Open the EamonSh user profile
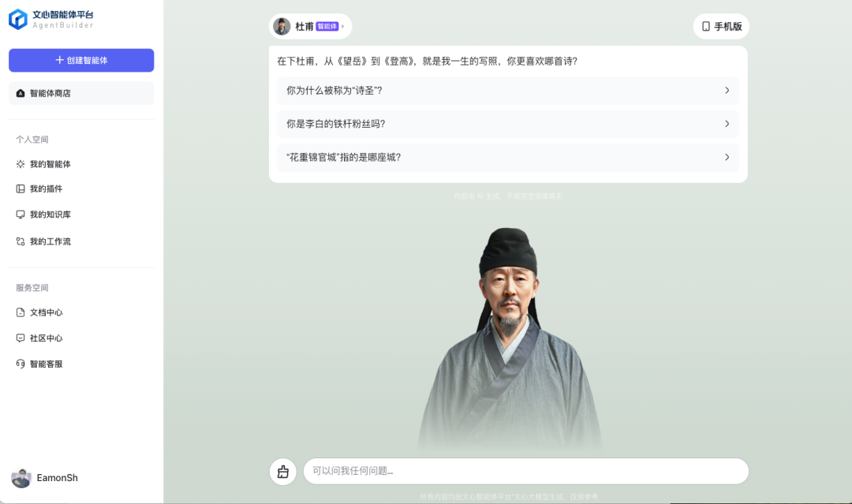 click(x=44, y=478)
